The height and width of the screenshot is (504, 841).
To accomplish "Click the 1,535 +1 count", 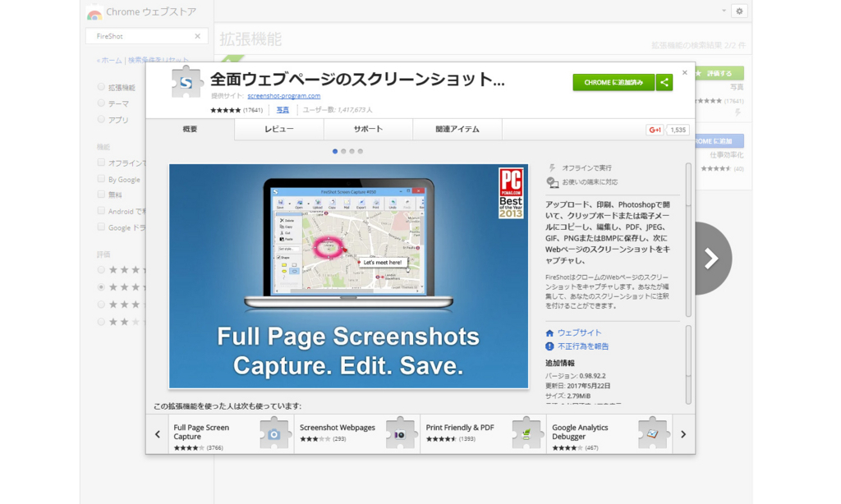I will 678,130.
